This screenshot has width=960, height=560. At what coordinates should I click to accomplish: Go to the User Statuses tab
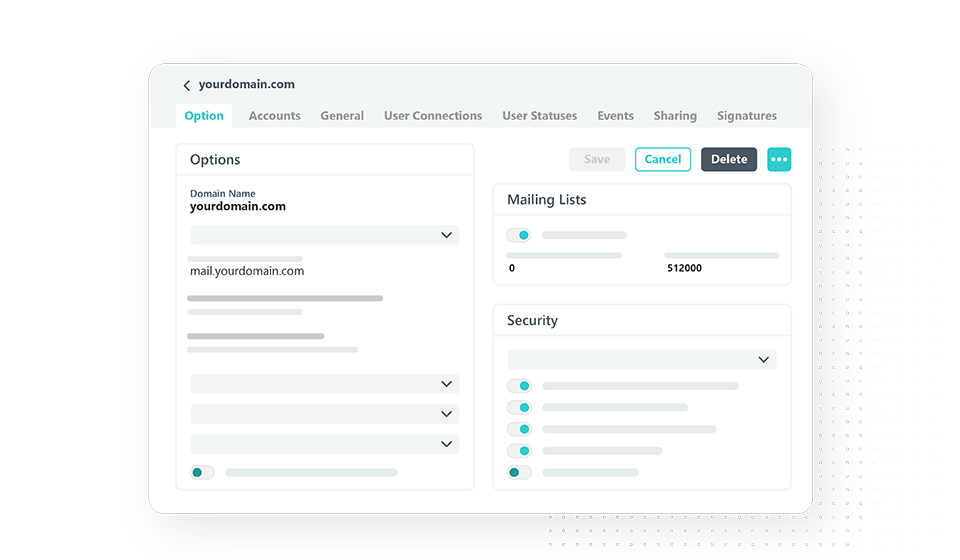[539, 116]
